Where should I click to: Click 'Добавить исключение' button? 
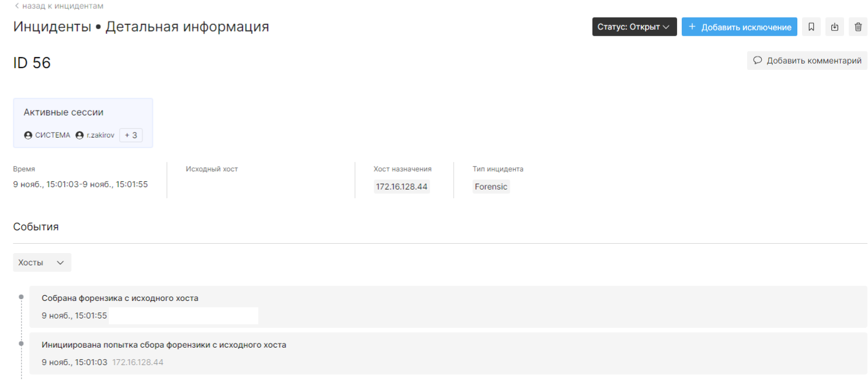[740, 27]
